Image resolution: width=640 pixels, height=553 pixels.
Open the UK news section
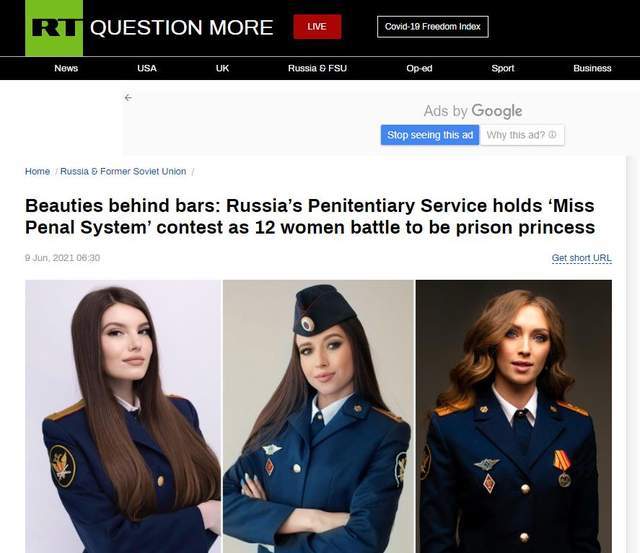point(222,68)
